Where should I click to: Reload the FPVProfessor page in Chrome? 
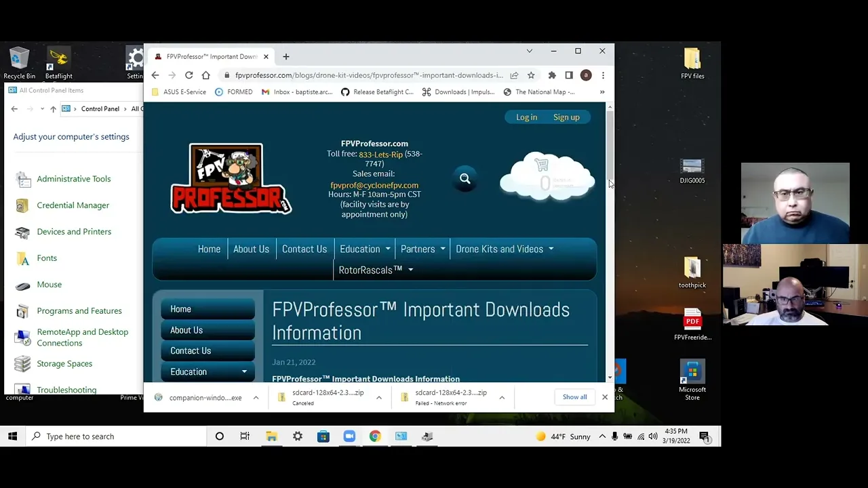pyautogui.click(x=189, y=75)
